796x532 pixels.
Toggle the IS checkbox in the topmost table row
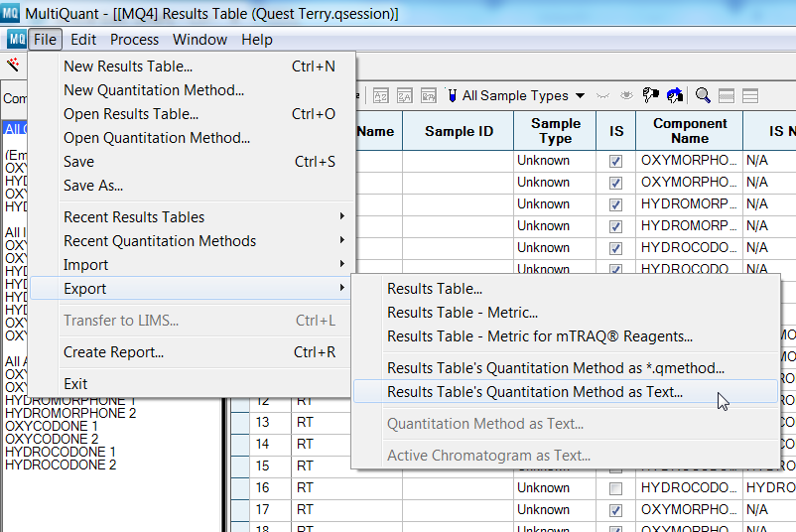point(615,161)
